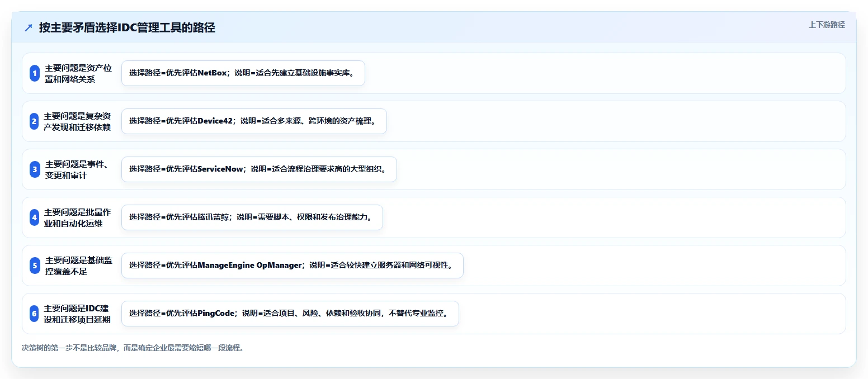868x379 pixels.
Task: Click step number badge 5
Action: click(x=35, y=266)
